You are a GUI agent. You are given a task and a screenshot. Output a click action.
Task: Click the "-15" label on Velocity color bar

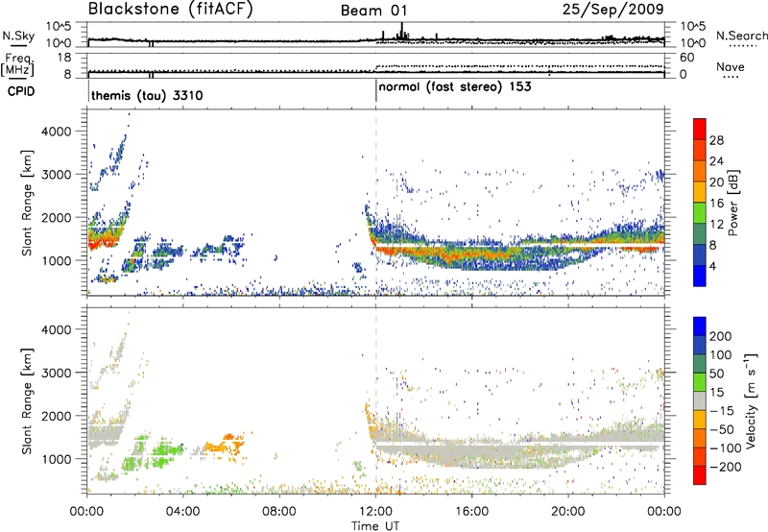tap(722, 411)
